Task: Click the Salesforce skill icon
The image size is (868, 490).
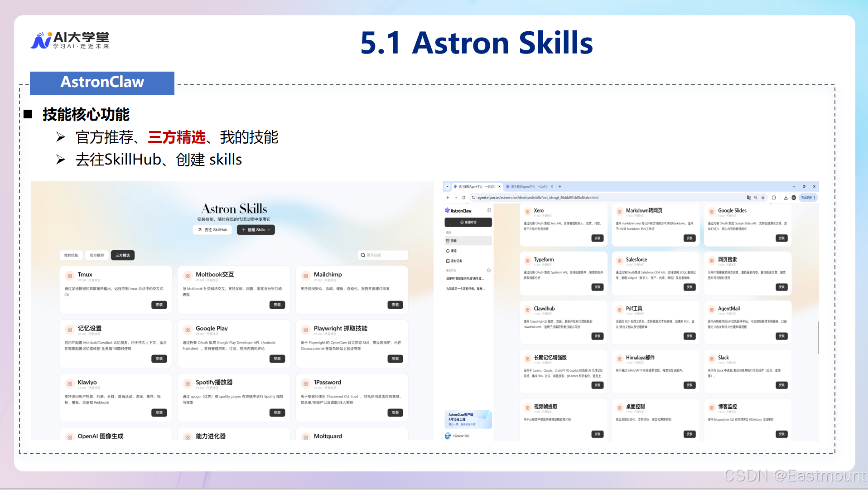Action: [620, 261]
